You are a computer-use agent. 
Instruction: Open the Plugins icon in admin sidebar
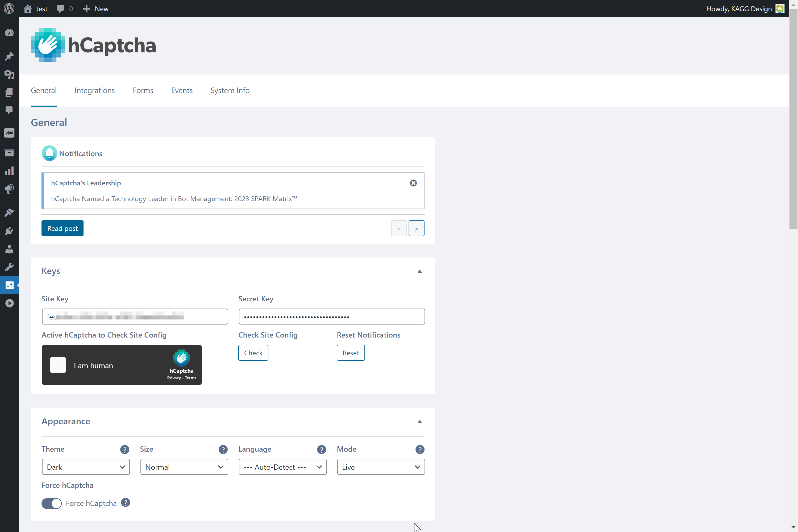point(9,231)
